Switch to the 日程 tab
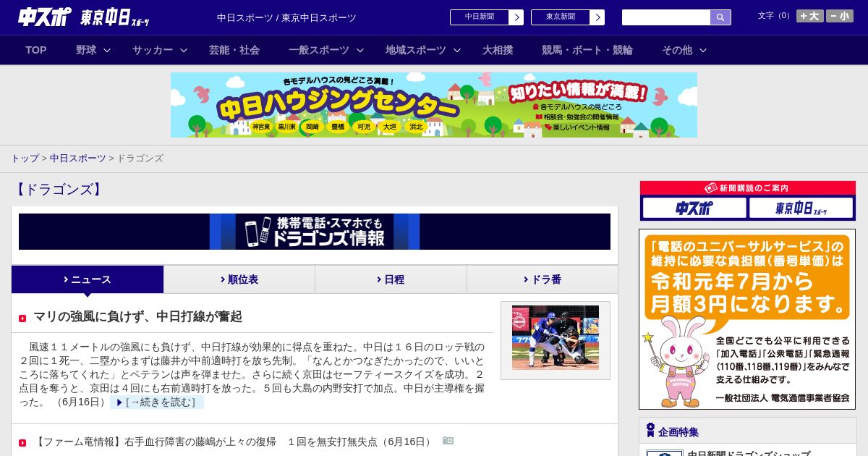This screenshot has height=456, width=868. tap(391, 279)
